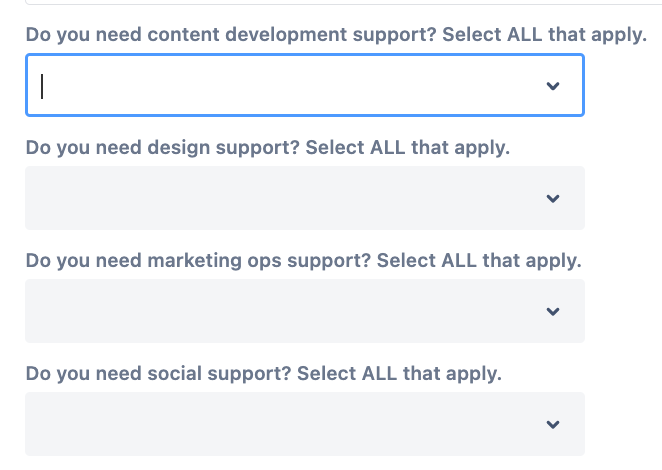Click "Select ALL that apply" after content development
The width and height of the screenshot is (662, 470).
click(544, 35)
